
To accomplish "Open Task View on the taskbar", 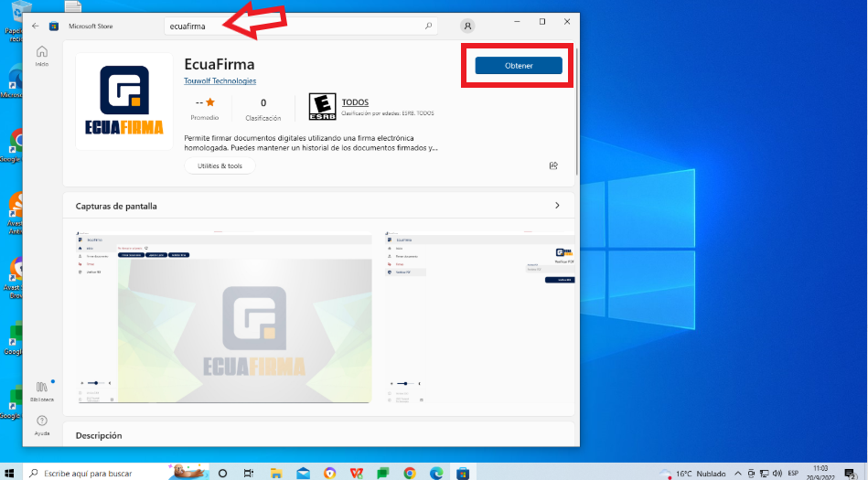I will tap(249, 473).
